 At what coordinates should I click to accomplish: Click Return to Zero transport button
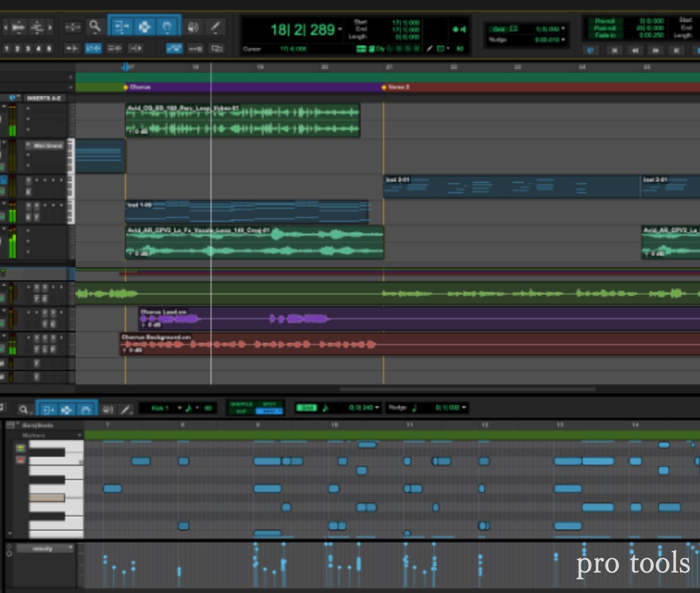tap(614, 50)
